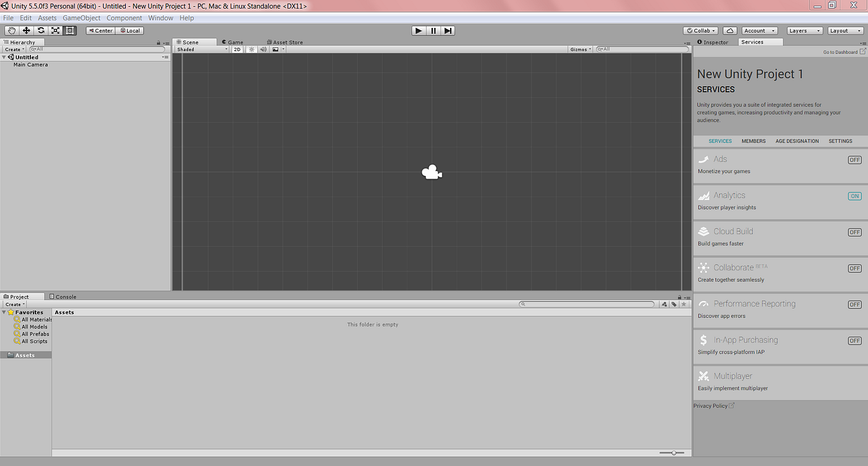Open the GameObject menu
The width and height of the screenshot is (868, 466).
coord(81,17)
